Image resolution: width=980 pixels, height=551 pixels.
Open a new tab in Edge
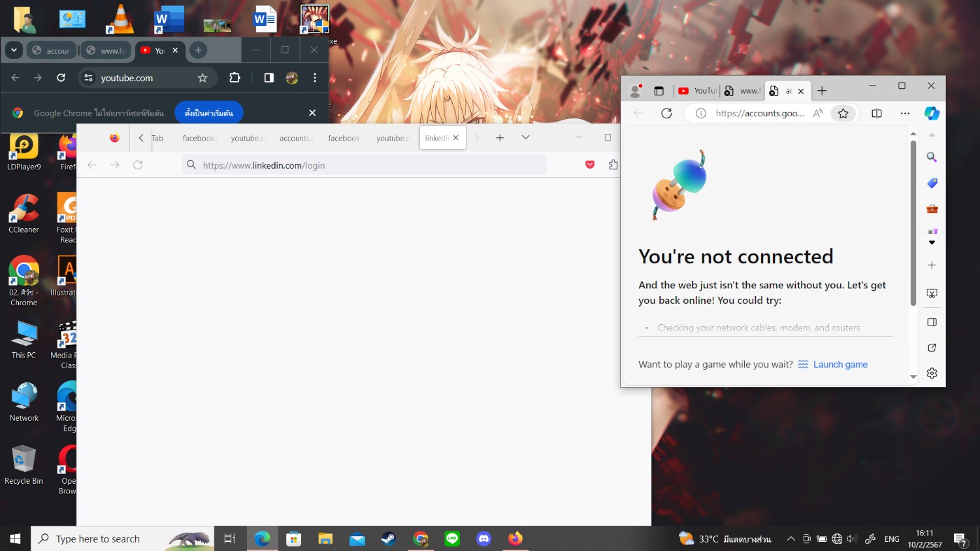click(x=822, y=91)
